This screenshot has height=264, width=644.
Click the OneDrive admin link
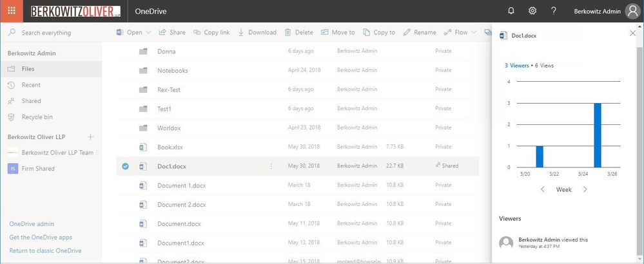pos(32,224)
